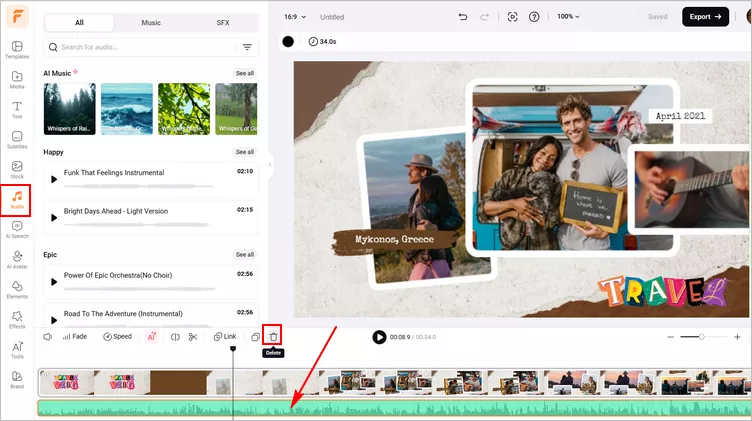Open the audio search filter options
Screen dimensions: 752x421
coord(247,47)
